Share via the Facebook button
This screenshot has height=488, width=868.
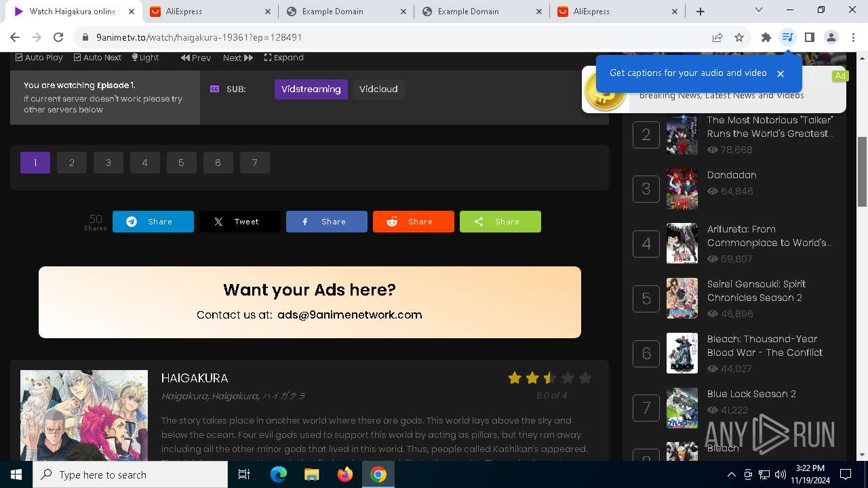pos(327,222)
